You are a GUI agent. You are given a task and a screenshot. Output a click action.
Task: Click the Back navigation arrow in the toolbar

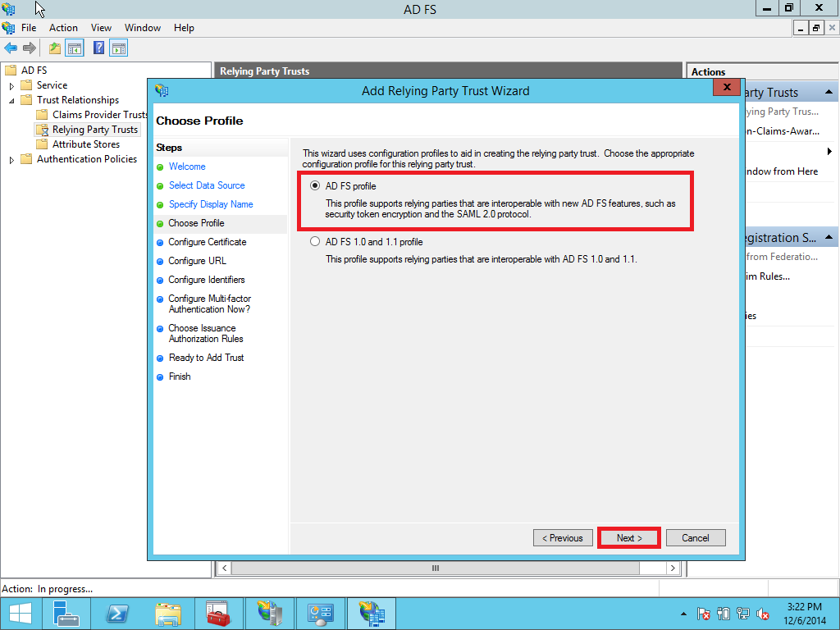[x=11, y=48]
